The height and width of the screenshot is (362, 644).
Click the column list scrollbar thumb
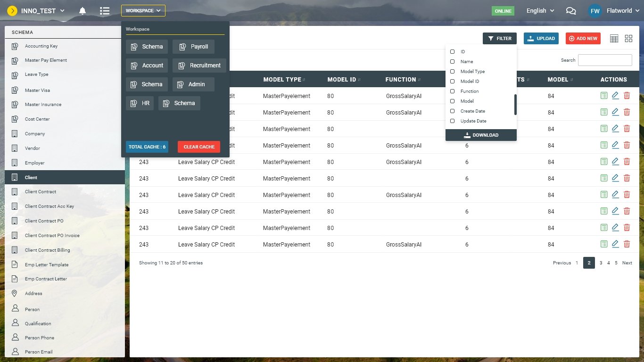tap(515, 104)
